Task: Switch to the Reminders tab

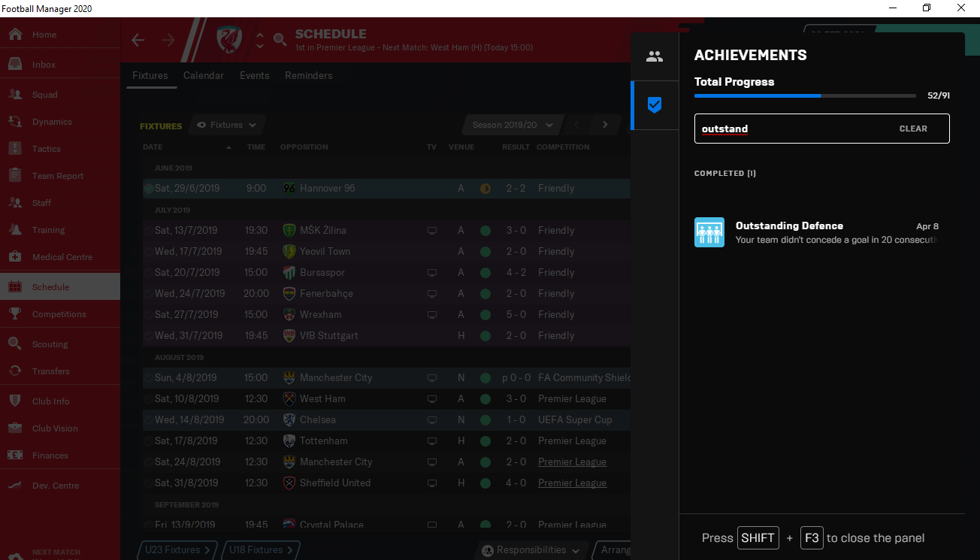Action: pos(309,76)
